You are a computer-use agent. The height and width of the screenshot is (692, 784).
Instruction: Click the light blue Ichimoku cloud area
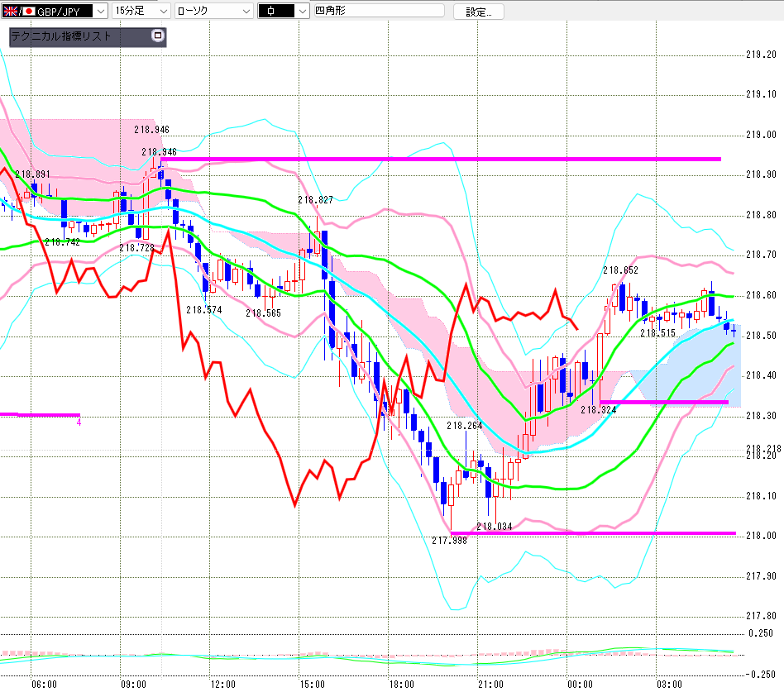pos(700,365)
